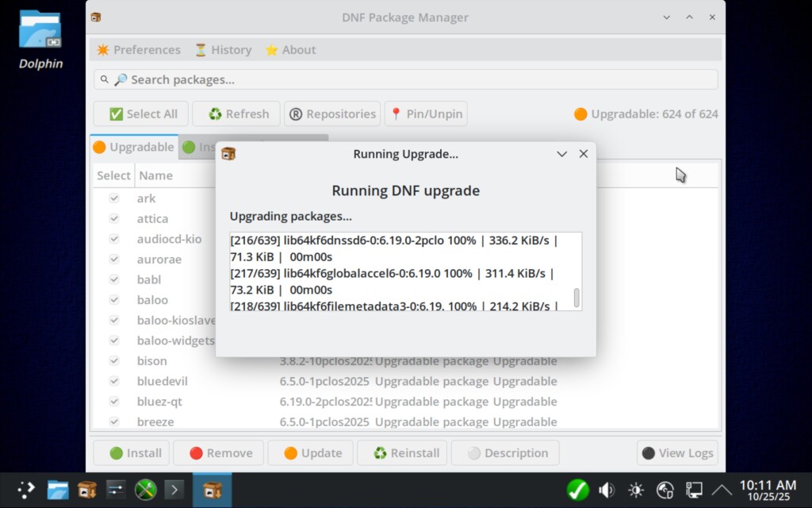Click the application launcher icon in taskbar
The image size is (812, 508).
(27, 490)
